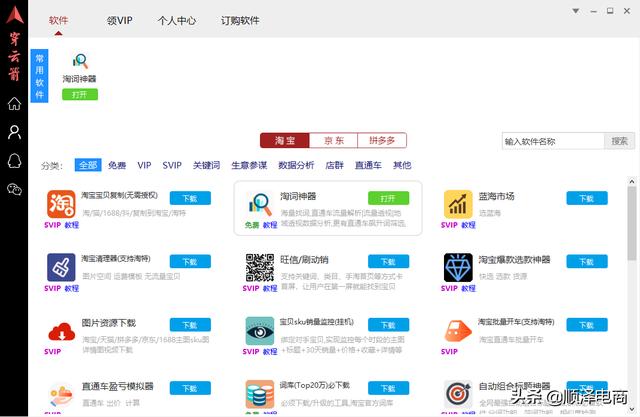Viewport: 640px width, 417px height.
Task: Click the 输入软件名称 search field
Action: click(x=553, y=141)
